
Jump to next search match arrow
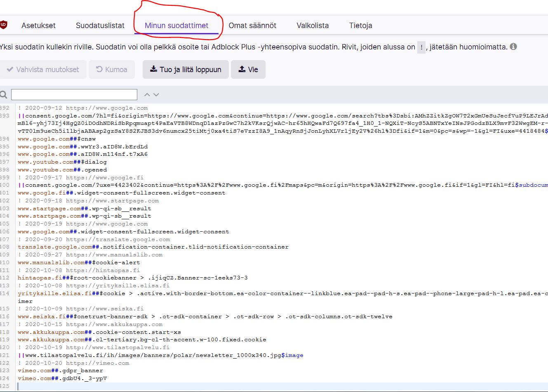click(156, 95)
